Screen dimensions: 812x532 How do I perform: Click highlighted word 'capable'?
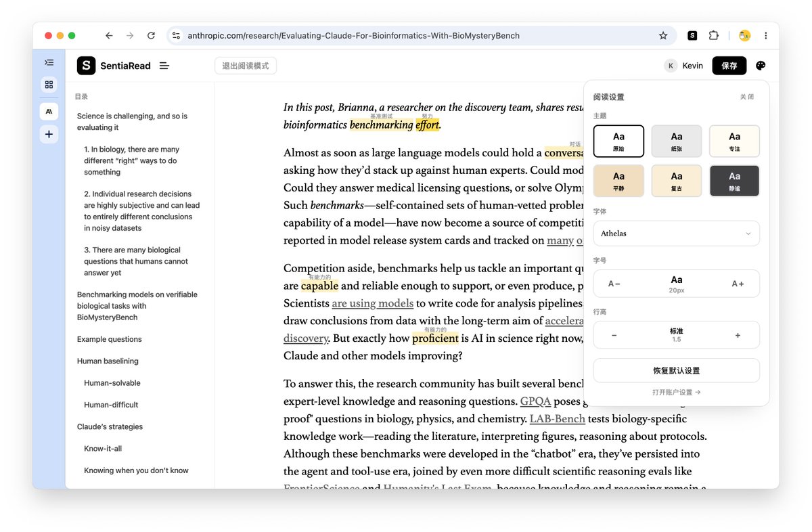[320, 286]
